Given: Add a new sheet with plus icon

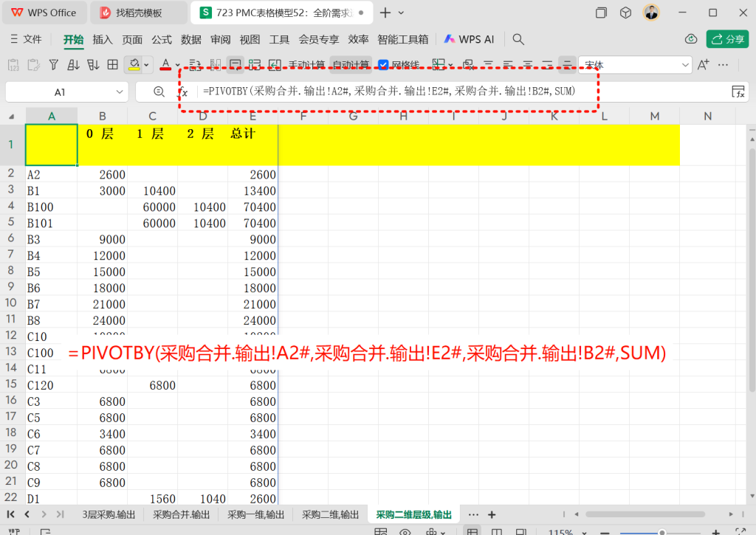Looking at the screenshot, I should (492, 515).
